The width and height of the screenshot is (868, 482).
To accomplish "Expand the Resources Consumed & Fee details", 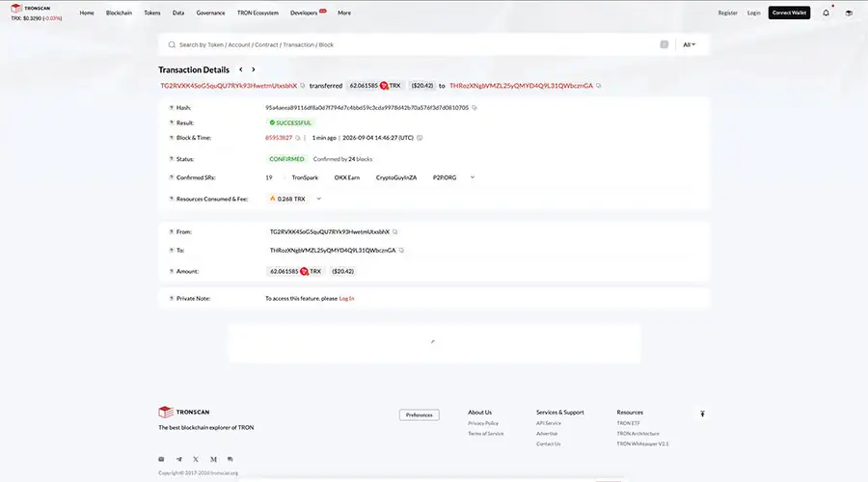I will coord(319,199).
